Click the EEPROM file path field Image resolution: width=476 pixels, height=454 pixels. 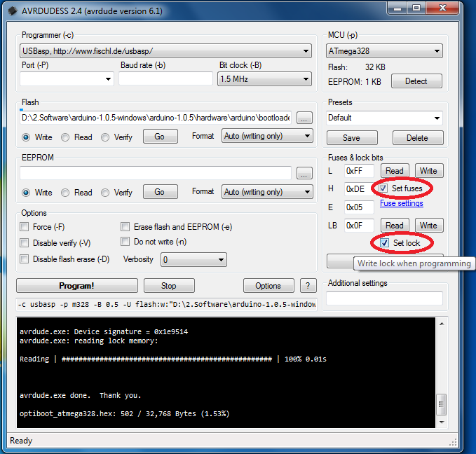tap(156, 173)
